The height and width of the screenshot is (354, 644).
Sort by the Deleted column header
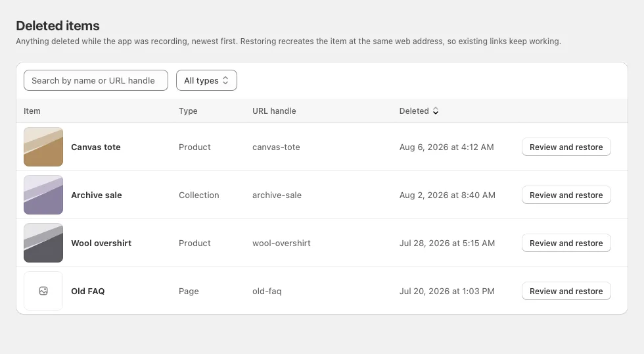(x=419, y=111)
